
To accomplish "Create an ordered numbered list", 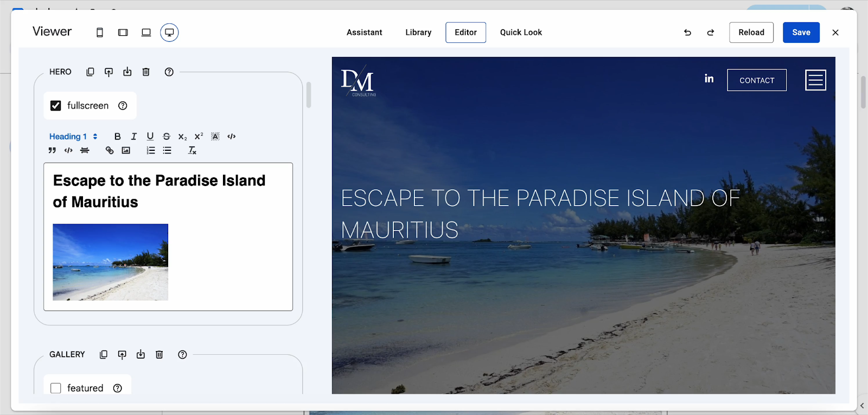I will point(151,150).
